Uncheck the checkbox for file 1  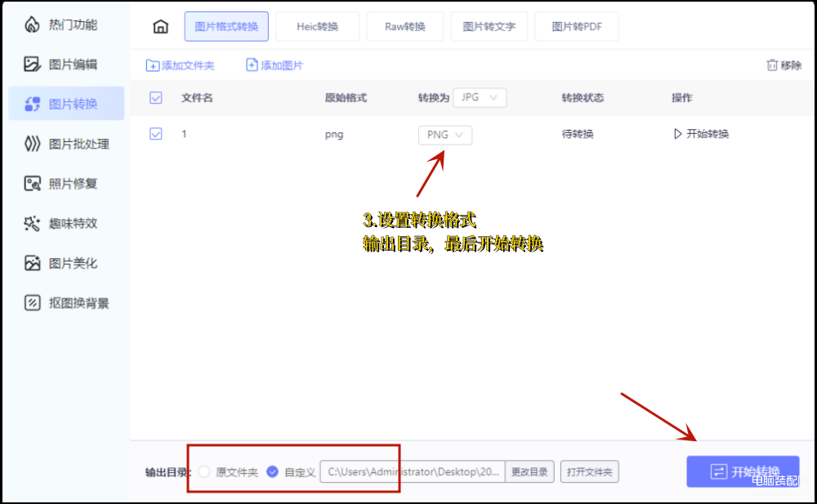(156, 134)
